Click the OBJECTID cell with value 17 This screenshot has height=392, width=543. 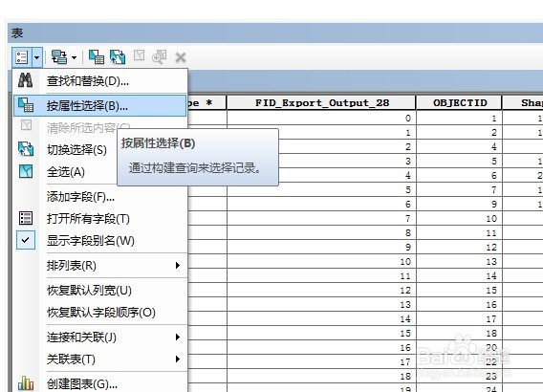click(459, 319)
